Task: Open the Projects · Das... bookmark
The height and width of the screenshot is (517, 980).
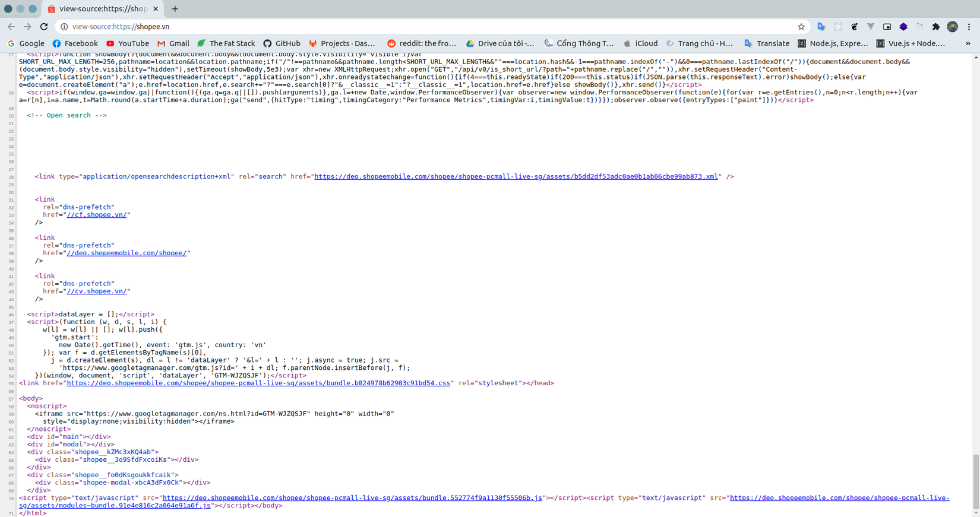Action: pyautogui.click(x=342, y=43)
